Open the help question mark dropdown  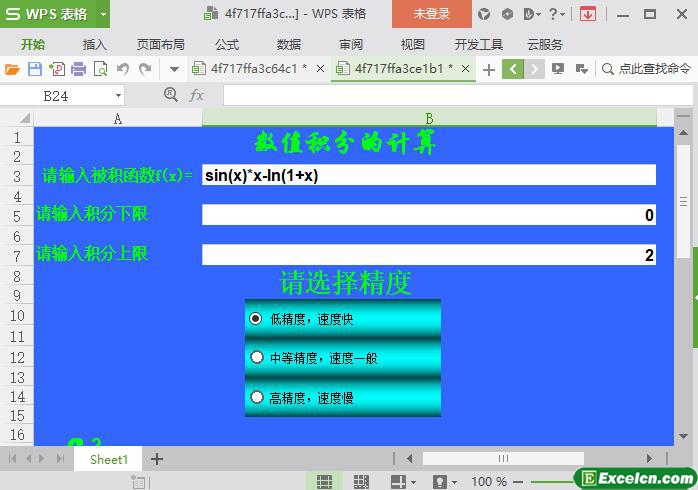556,14
